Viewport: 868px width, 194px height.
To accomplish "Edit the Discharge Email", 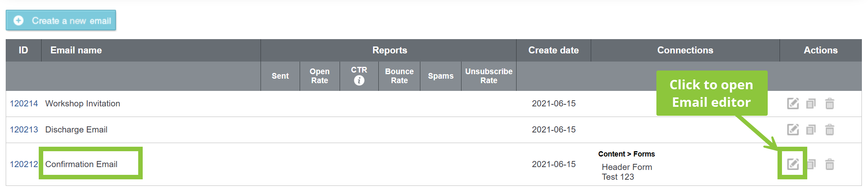I will (793, 130).
